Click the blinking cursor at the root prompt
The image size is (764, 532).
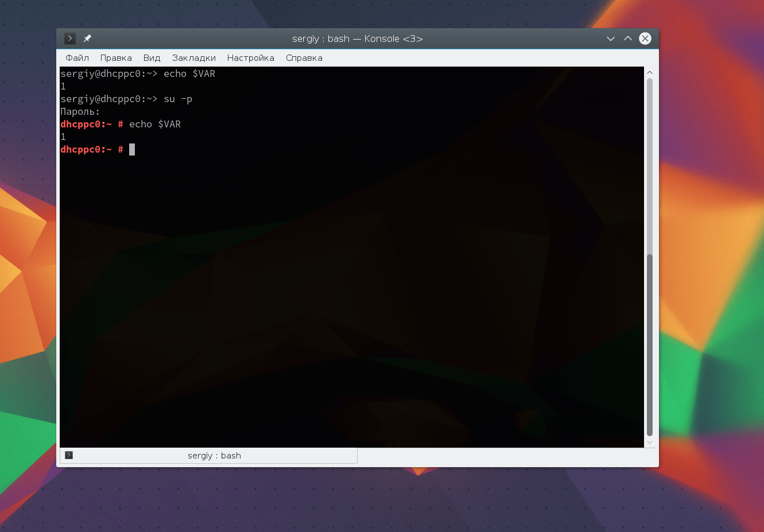[132, 149]
